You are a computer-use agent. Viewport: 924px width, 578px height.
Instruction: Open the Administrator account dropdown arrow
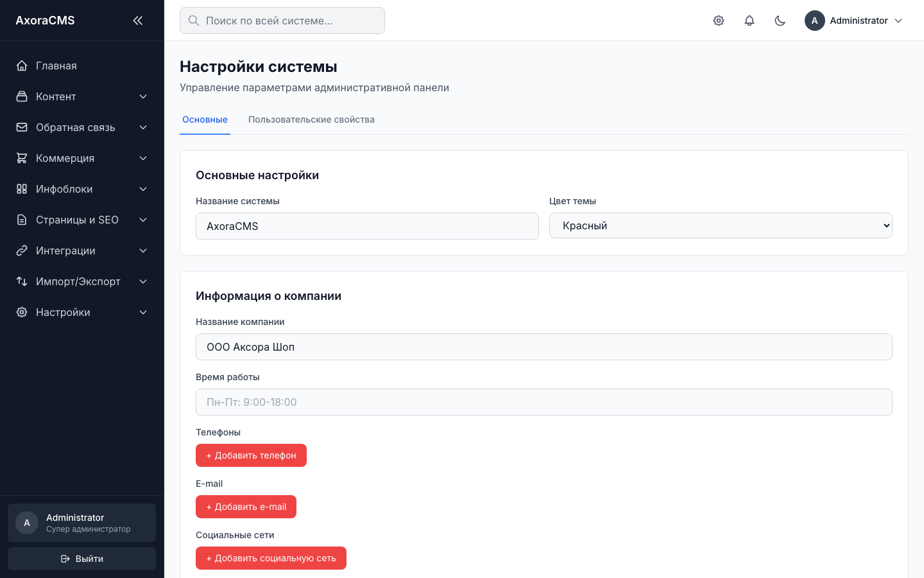click(x=898, y=21)
